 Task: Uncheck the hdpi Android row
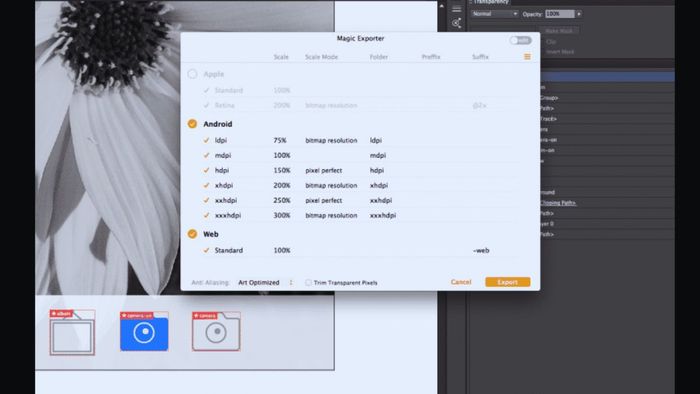coord(206,170)
